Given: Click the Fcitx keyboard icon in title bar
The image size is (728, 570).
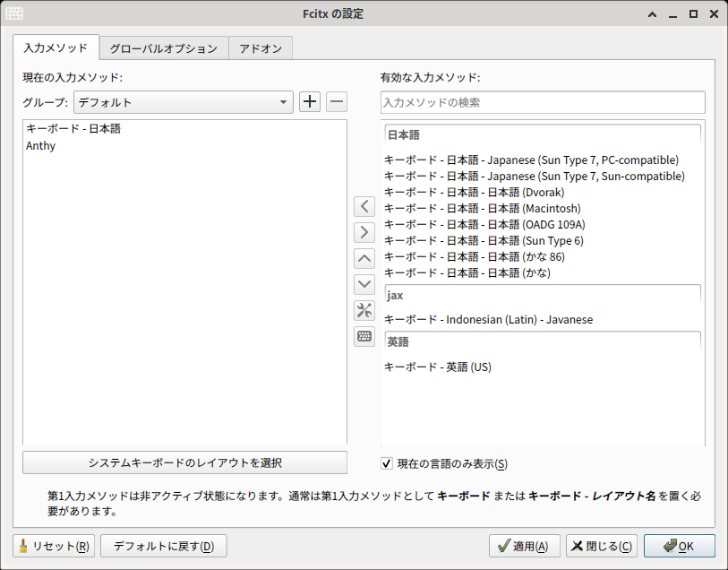Looking at the screenshot, I should point(14,13).
